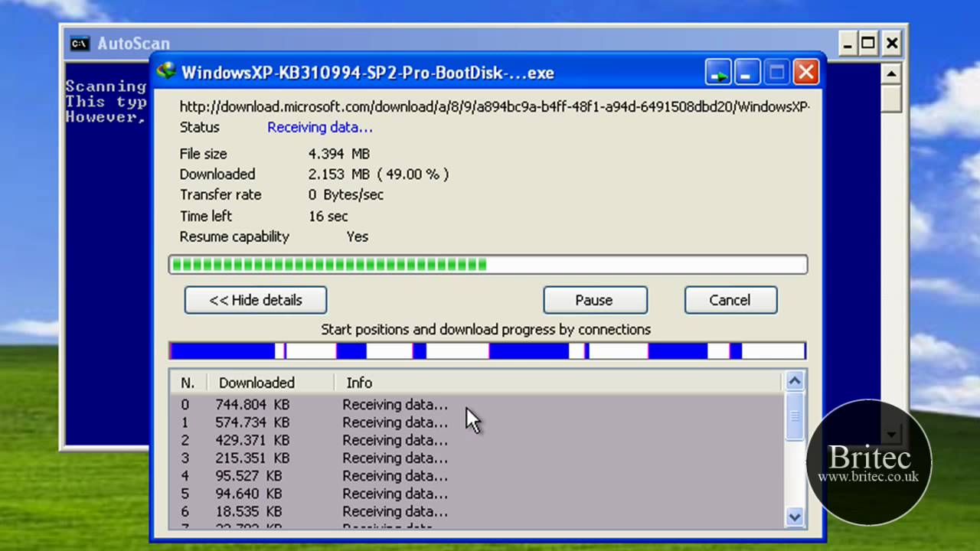Pause the download

(x=595, y=300)
